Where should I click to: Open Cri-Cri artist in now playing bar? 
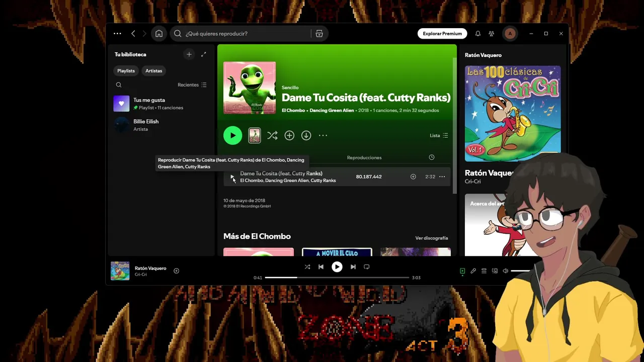(x=140, y=275)
